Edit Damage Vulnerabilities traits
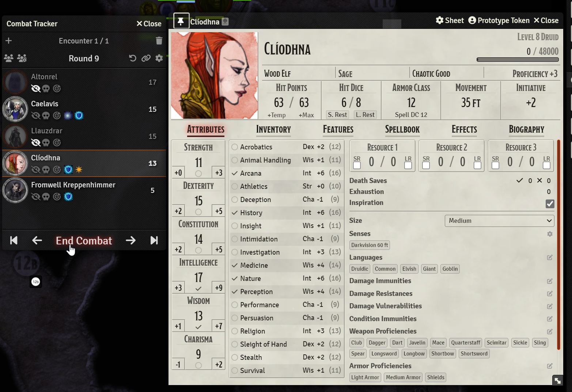This screenshot has width=572, height=392. pos(550,306)
